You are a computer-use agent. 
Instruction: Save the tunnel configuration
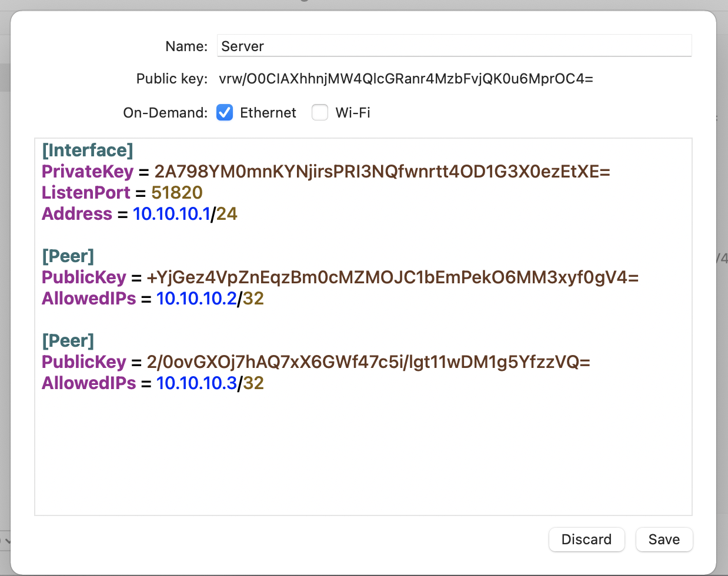tap(664, 539)
